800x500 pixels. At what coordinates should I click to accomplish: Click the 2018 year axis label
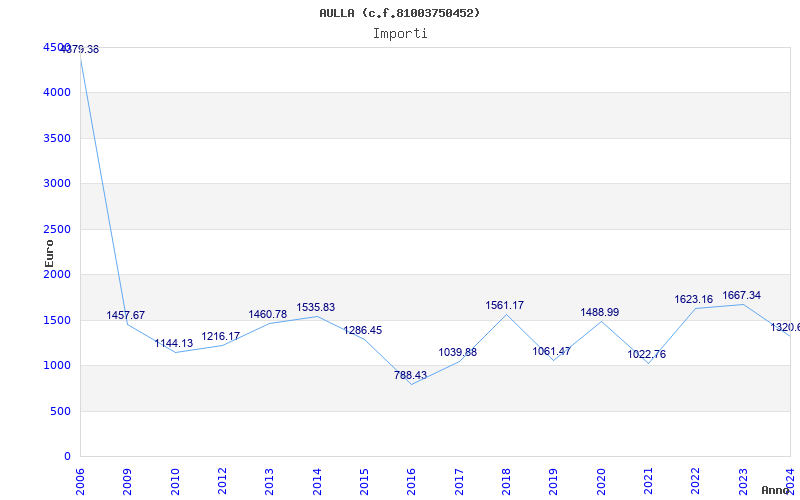click(x=506, y=482)
